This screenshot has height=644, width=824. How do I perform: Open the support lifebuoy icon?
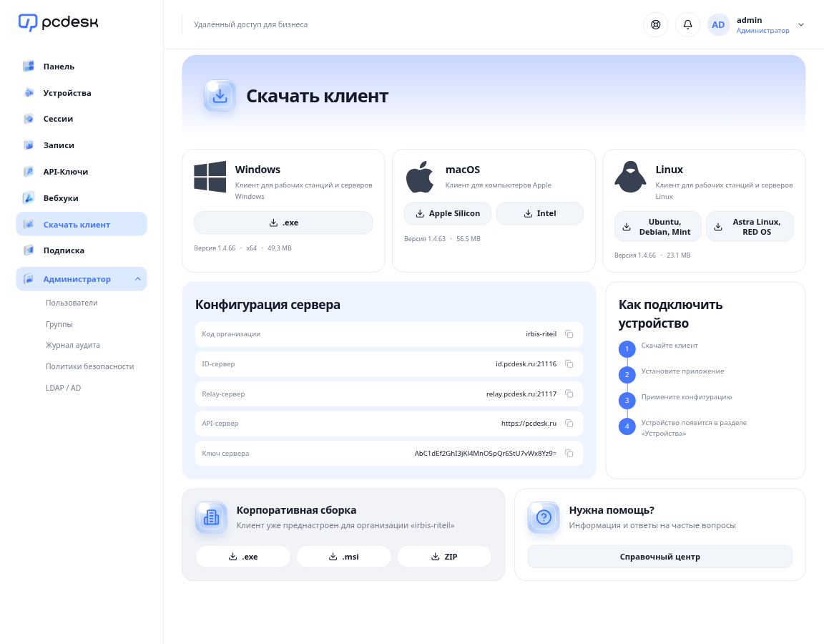(x=655, y=24)
